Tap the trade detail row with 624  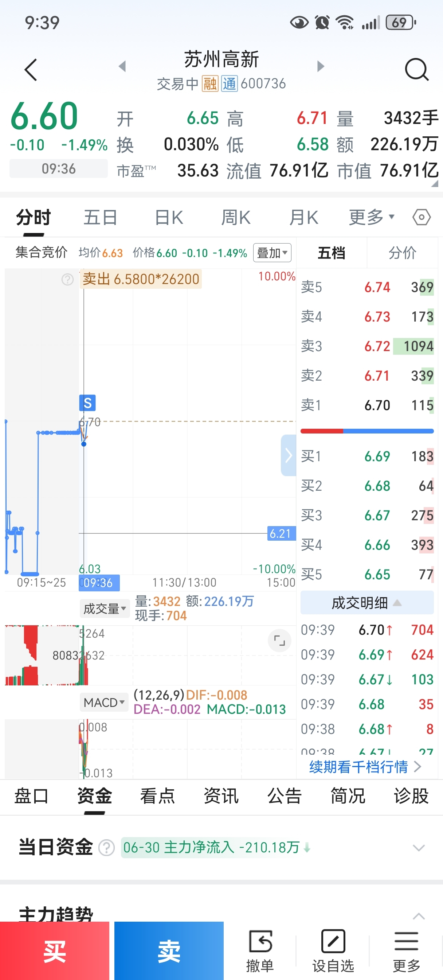367,655
